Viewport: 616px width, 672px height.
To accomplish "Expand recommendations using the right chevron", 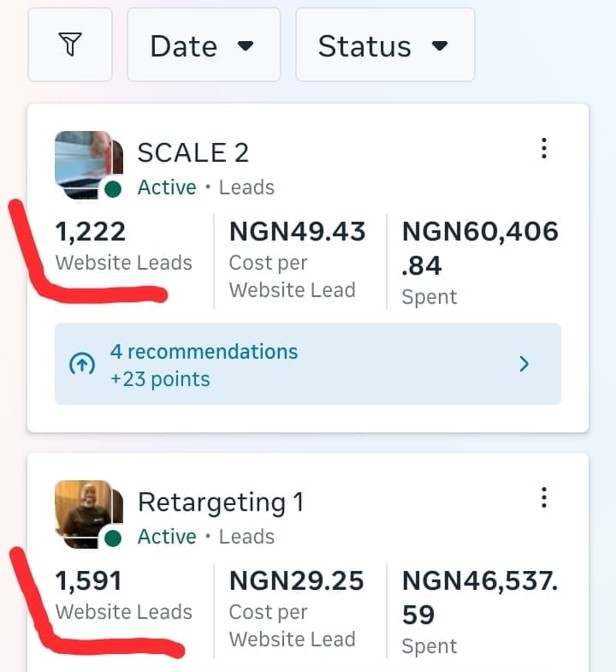I will pos(524,365).
